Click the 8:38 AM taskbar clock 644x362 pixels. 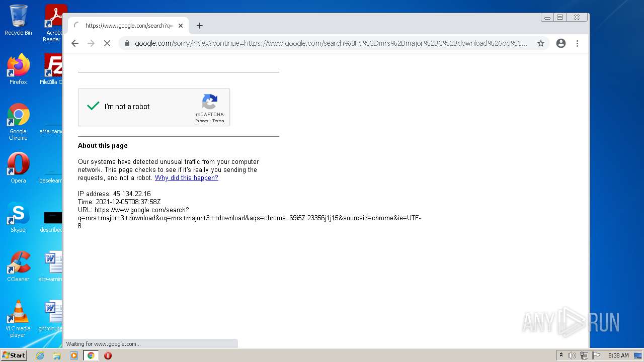(618, 355)
